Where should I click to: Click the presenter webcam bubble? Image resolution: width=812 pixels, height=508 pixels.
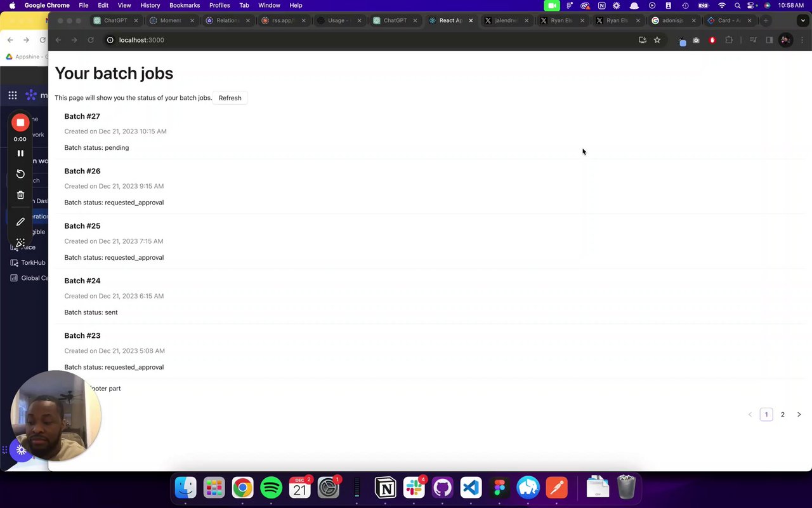click(x=56, y=416)
